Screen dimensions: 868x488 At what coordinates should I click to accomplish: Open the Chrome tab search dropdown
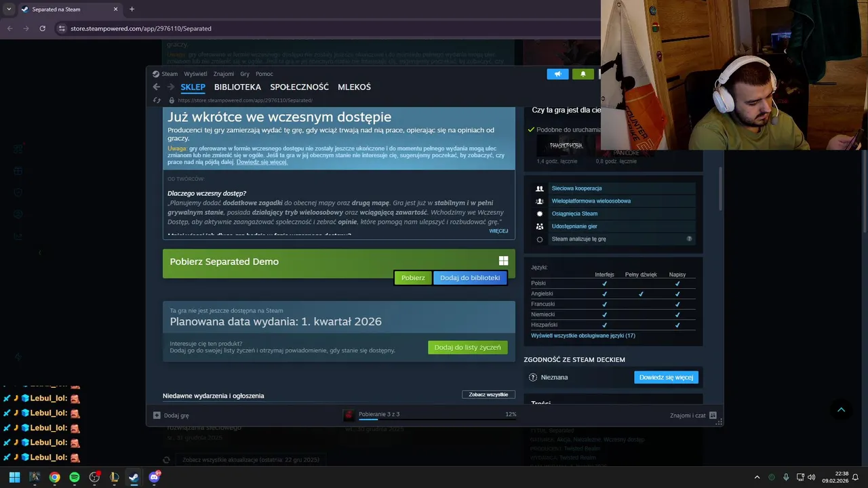coord(9,9)
